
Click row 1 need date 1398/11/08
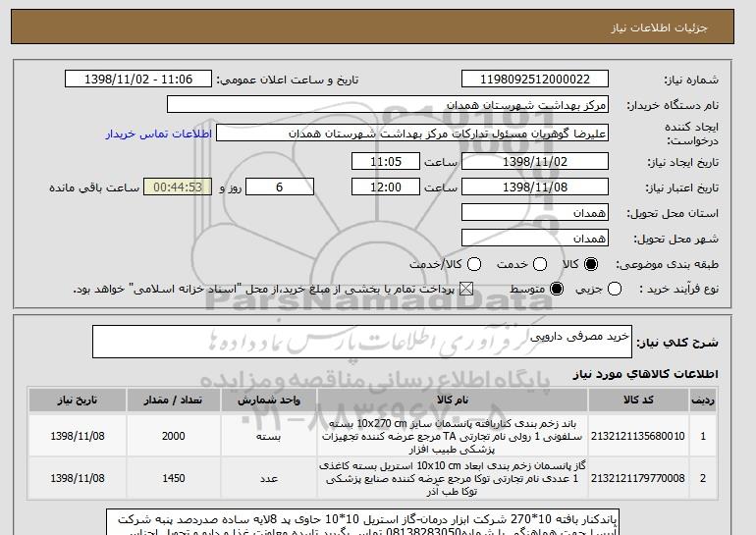click(x=78, y=436)
